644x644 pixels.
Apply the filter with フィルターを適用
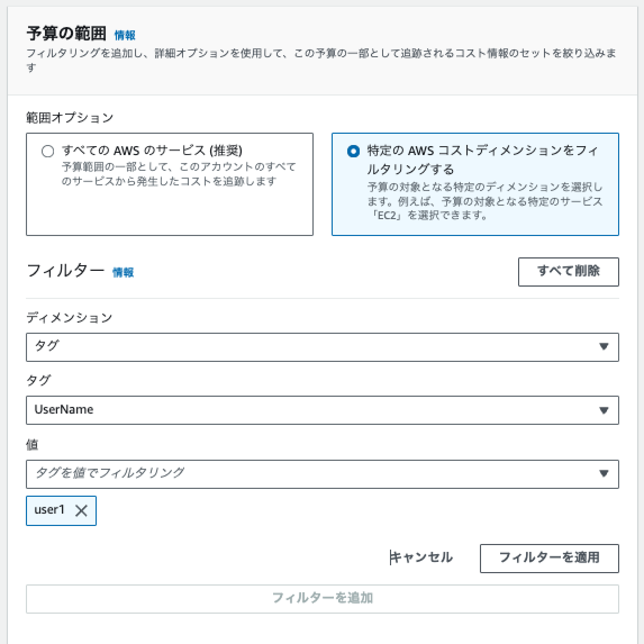549,558
